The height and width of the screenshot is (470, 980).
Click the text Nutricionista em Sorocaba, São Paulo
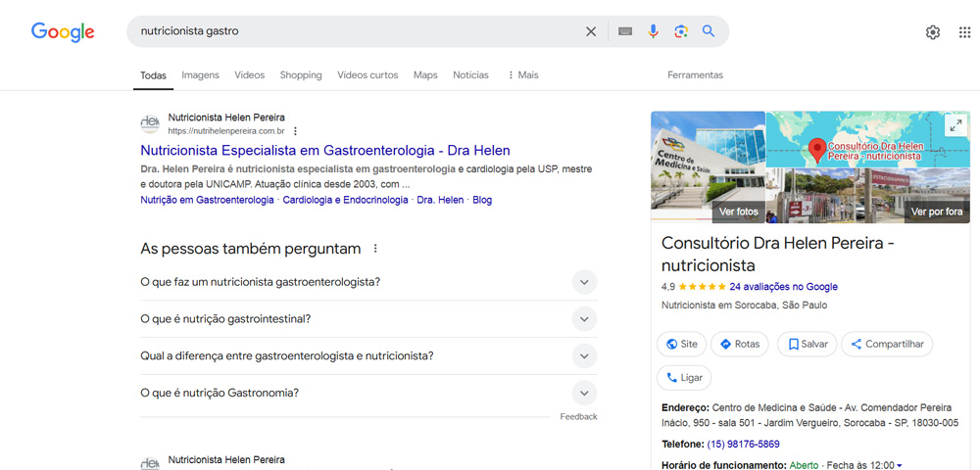[744, 305]
